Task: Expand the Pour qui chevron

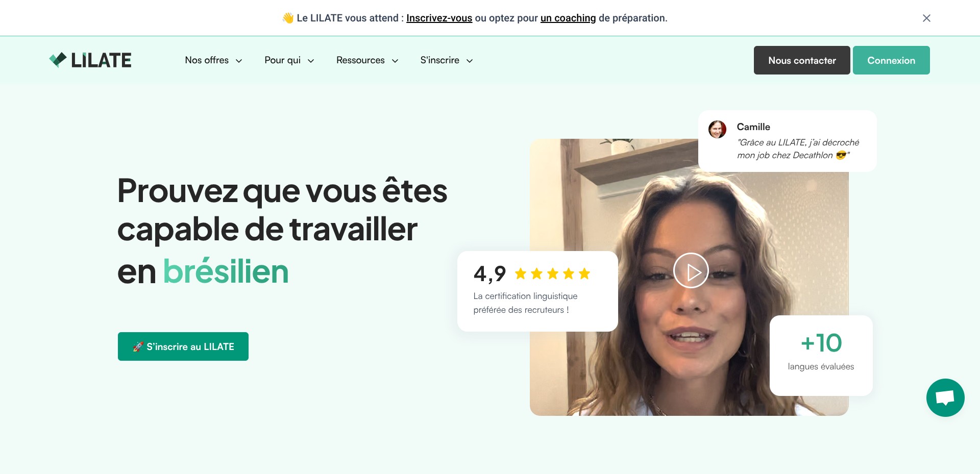Action: tap(310, 61)
